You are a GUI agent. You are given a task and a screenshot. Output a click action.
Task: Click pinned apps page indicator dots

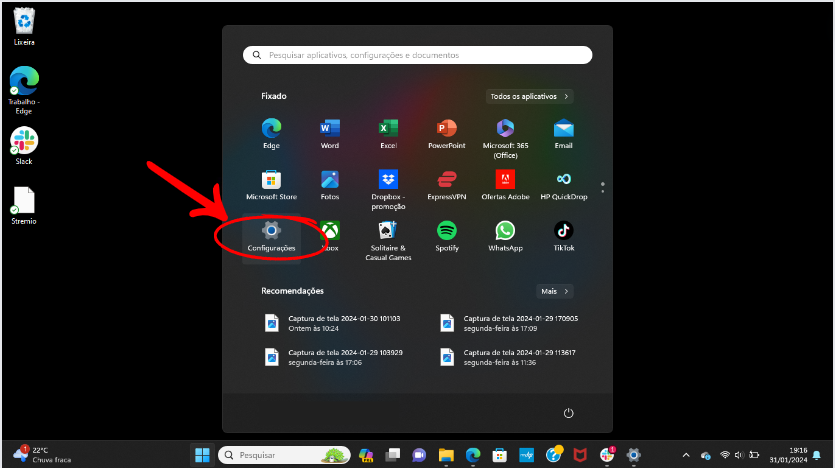(x=602, y=187)
